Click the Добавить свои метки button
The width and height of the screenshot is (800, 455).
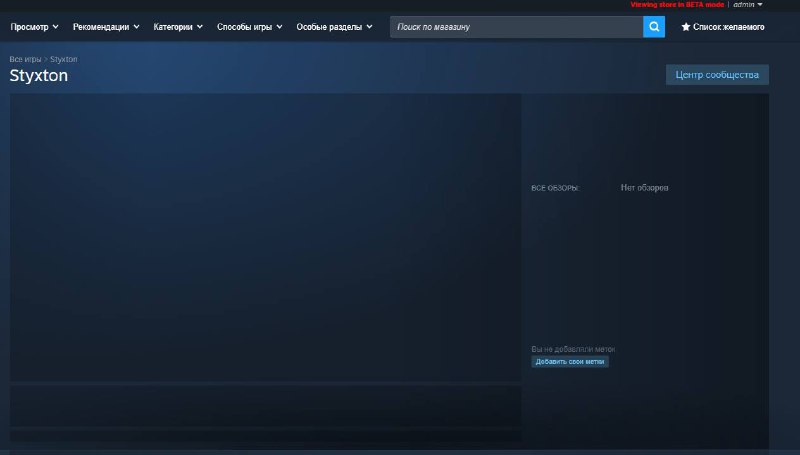tap(569, 362)
